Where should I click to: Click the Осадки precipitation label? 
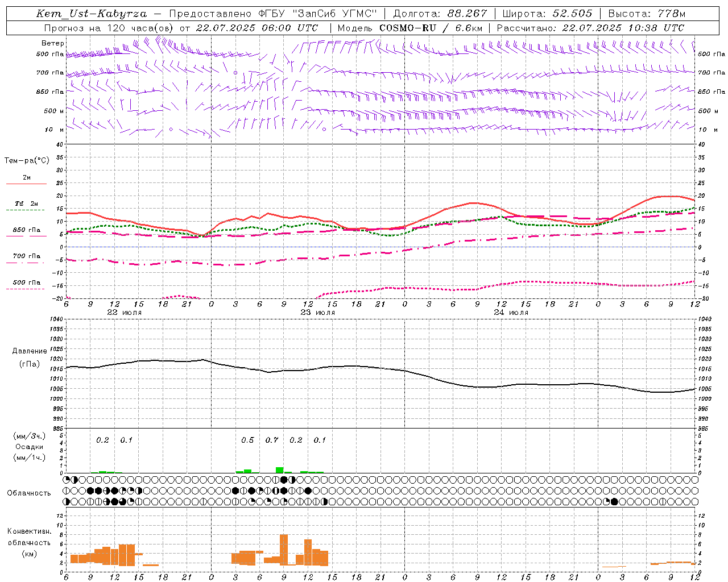[30, 447]
